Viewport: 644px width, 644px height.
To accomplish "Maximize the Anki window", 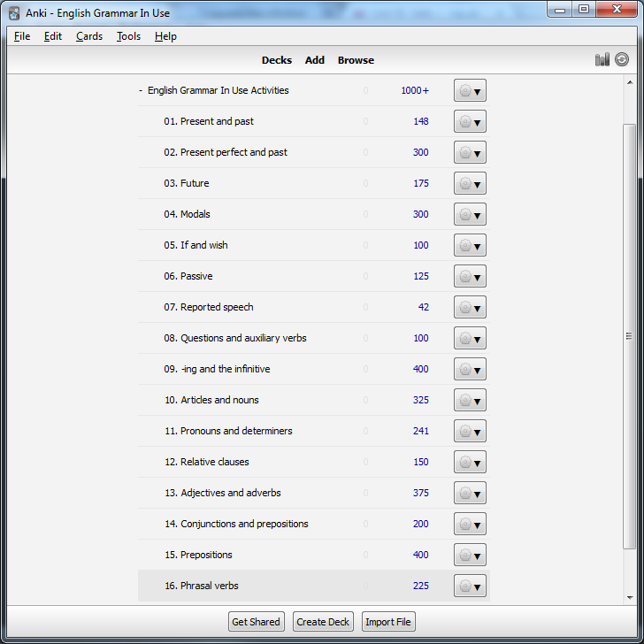I will pos(584,9).
